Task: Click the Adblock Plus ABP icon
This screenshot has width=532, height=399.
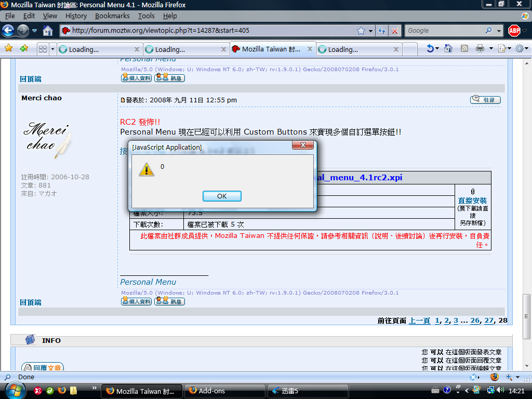Action: pyautogui.click(x=514, y=31)
